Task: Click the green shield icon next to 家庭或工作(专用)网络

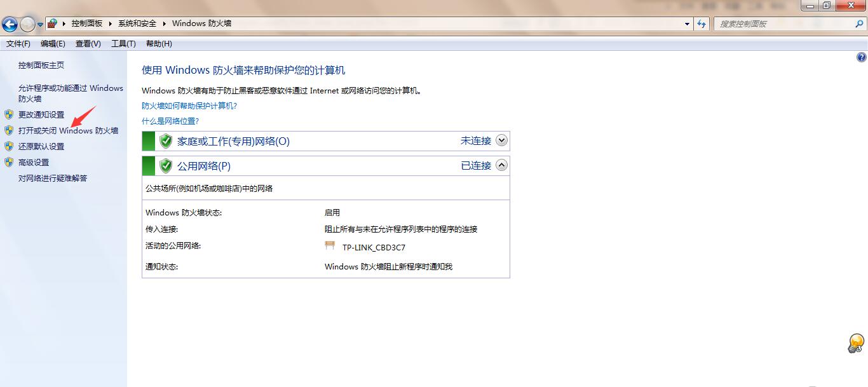Action: point(166,141)
